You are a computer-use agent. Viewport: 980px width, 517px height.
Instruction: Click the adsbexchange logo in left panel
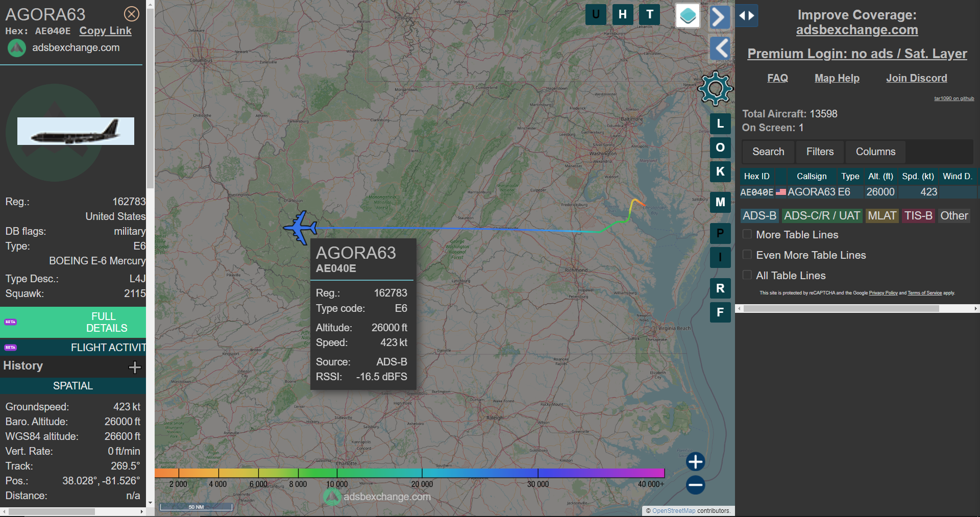click(16, 48)
